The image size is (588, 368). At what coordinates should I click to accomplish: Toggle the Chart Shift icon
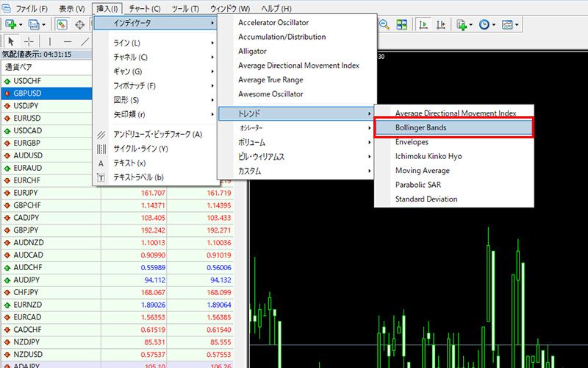pyautogui.click(x=440, y=24)
